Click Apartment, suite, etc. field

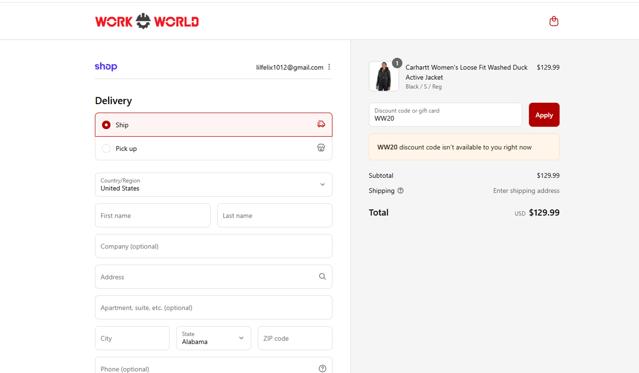[214, 307]
